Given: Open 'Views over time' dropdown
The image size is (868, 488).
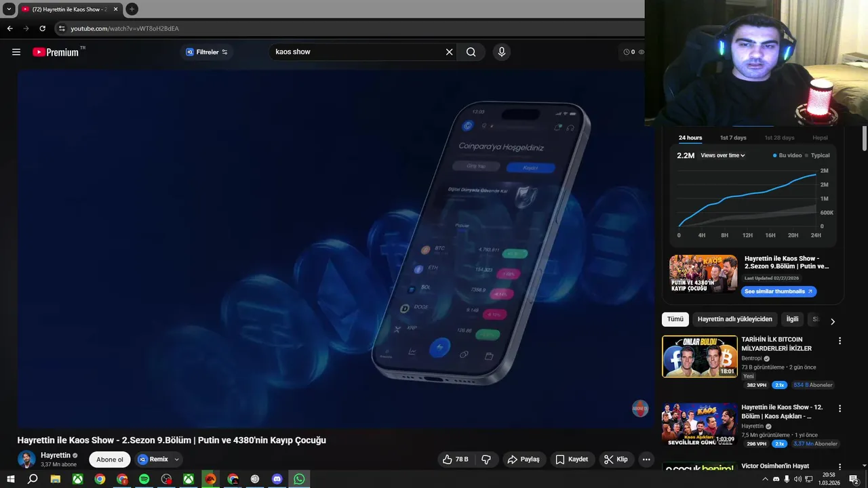Looking at the screenshot, I should pos(723,155).
